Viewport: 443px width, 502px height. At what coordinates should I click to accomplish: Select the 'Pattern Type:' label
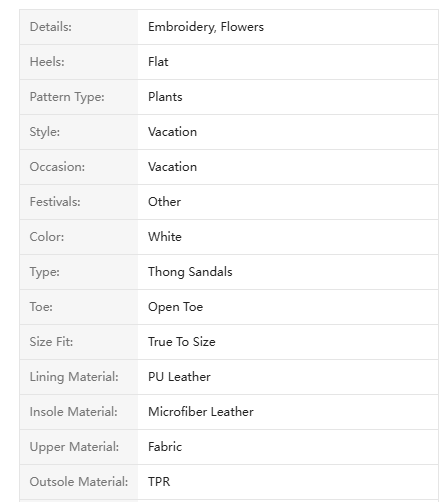tap(67, 97)
